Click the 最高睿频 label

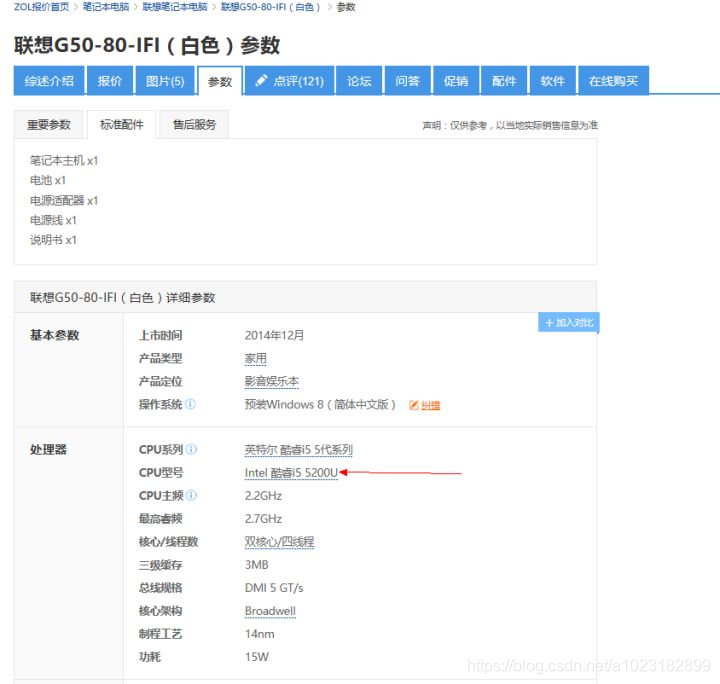(161, 519)
